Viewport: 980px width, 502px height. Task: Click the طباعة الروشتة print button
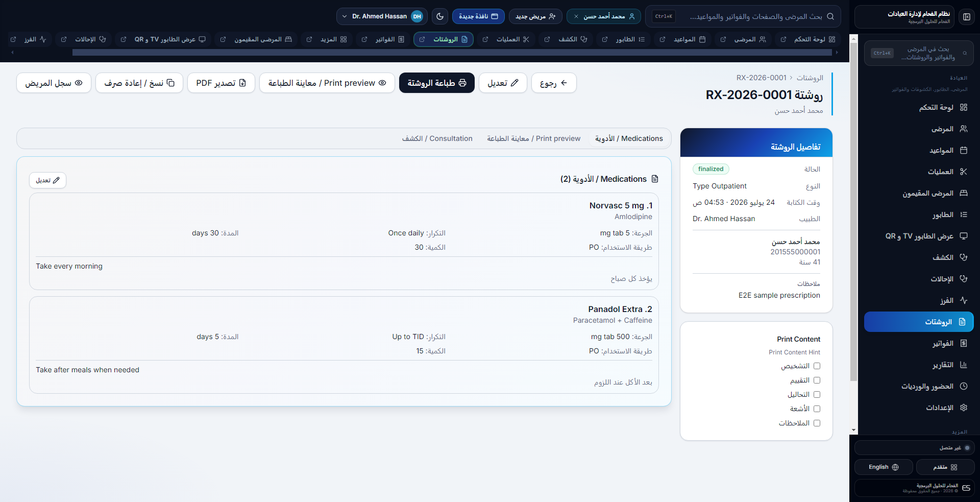(x=437, y=83)
